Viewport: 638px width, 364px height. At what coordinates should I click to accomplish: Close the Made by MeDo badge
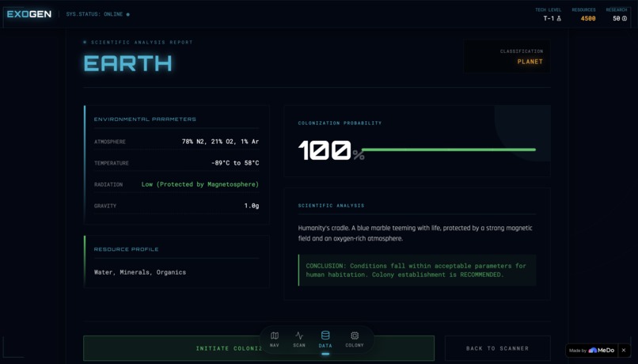623,351
